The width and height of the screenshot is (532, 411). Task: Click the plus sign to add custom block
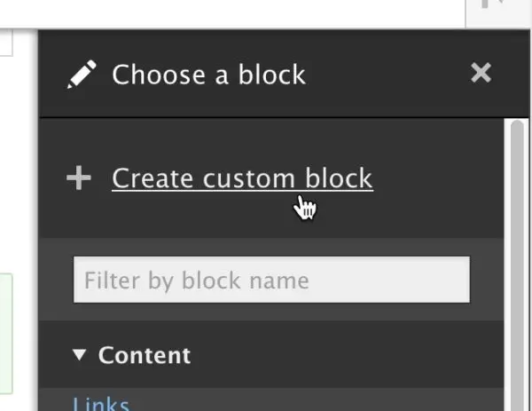[79, 178]
